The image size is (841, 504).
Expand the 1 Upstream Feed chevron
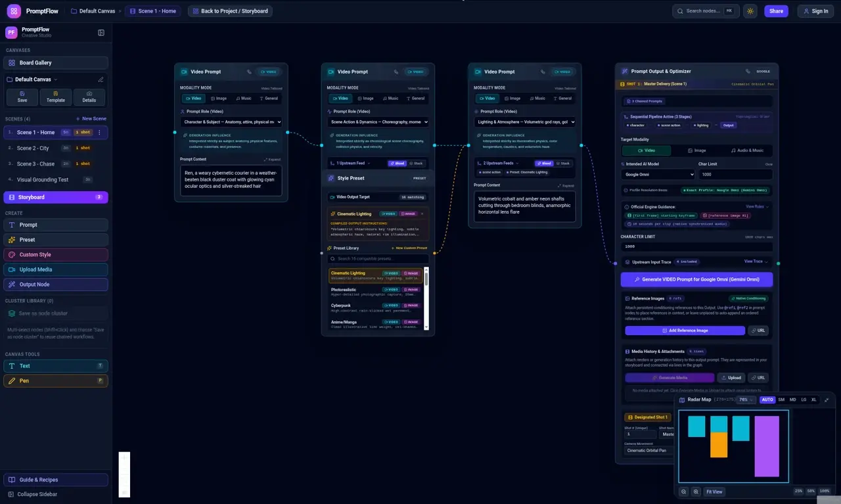point(369,163)
